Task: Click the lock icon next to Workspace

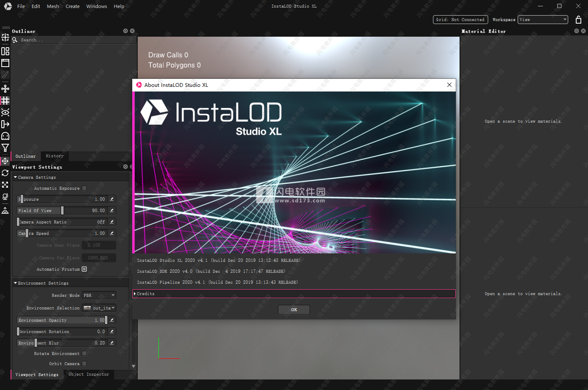Action: (578, 19)
